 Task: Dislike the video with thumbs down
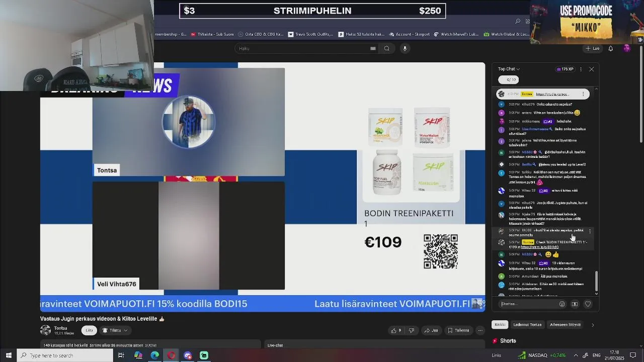[x=411, y=330]
